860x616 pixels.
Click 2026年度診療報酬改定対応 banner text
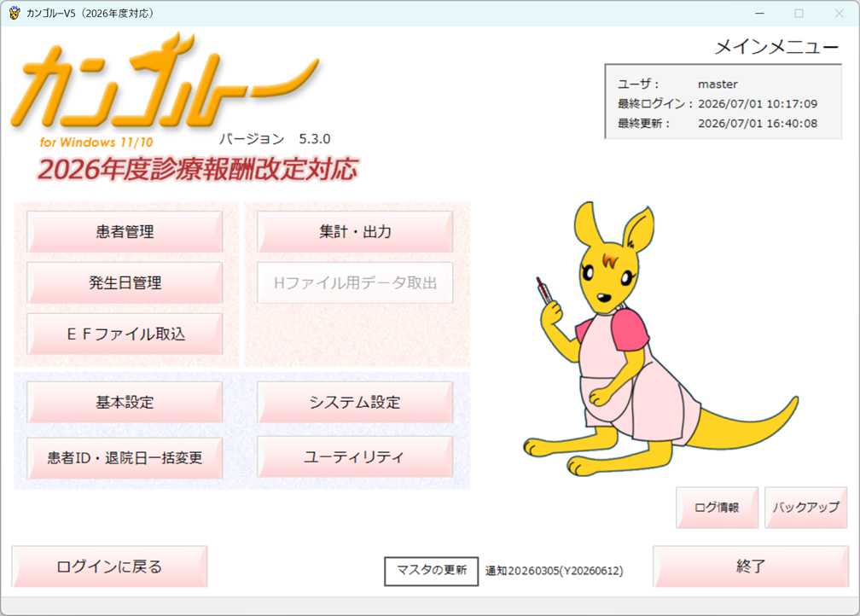coord(197,170)
